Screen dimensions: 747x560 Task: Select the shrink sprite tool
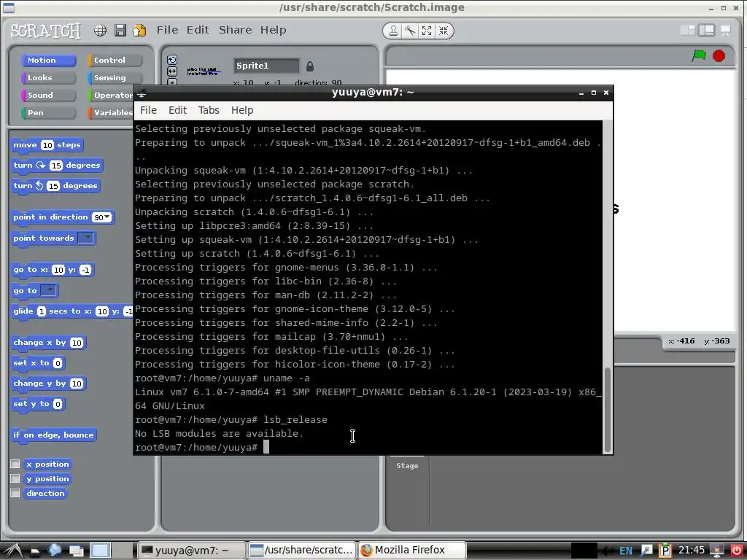(x=444, y=31)
